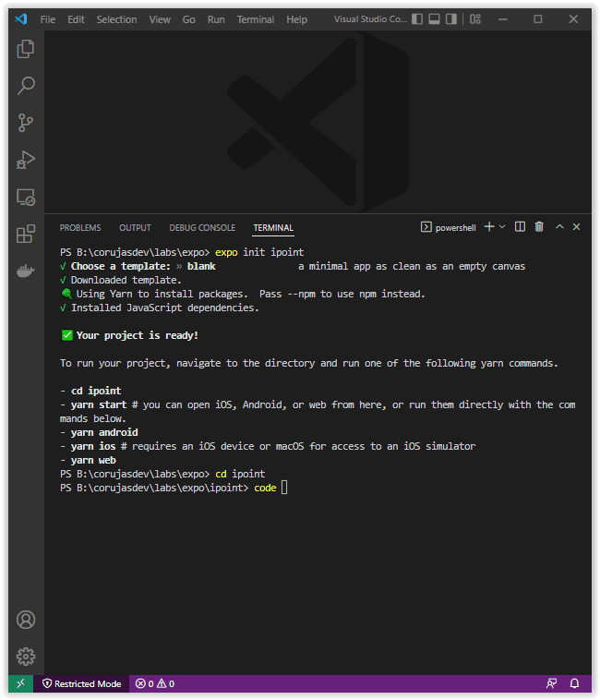Open the Edit menu
Screen dimensions: 600x700
(x=76, y=19)
